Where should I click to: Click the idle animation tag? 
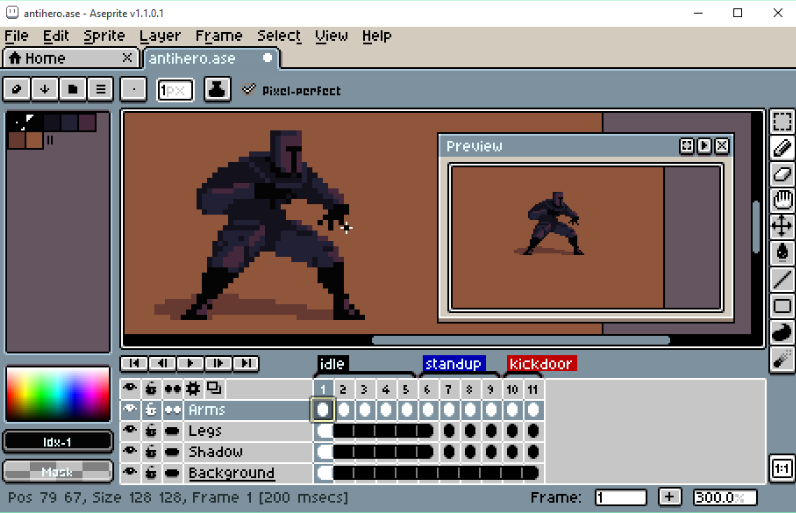[x=332, y=363]
